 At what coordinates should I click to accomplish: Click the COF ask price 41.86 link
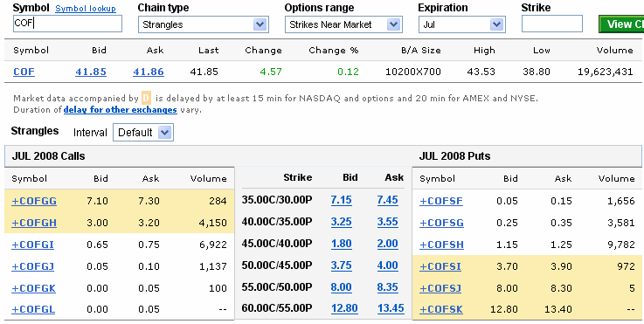coord(149,72)
